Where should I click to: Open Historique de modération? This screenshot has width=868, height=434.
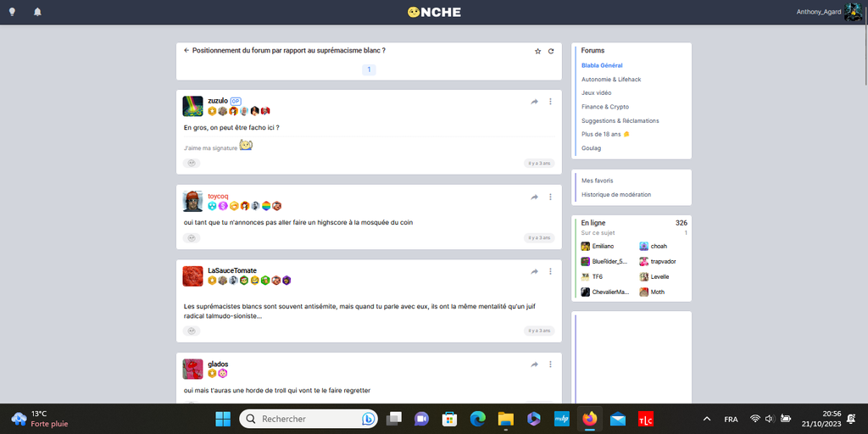point(616,194)
